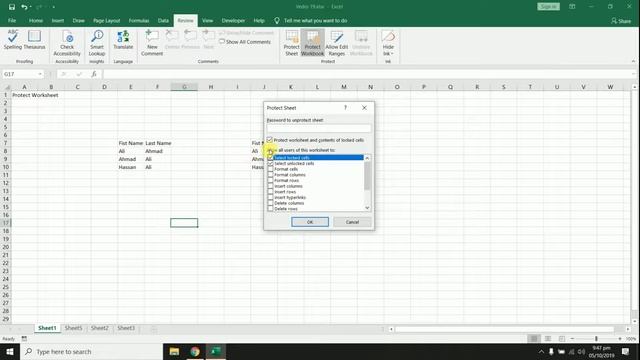Click the Protect Workbook ribbon button

313,43
